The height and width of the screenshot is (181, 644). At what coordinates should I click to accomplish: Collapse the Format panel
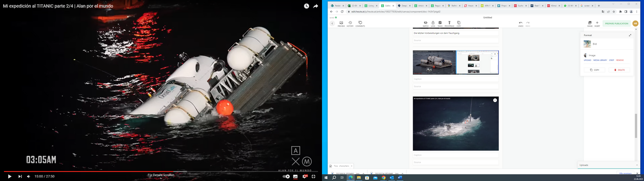[x=630, y=35]
